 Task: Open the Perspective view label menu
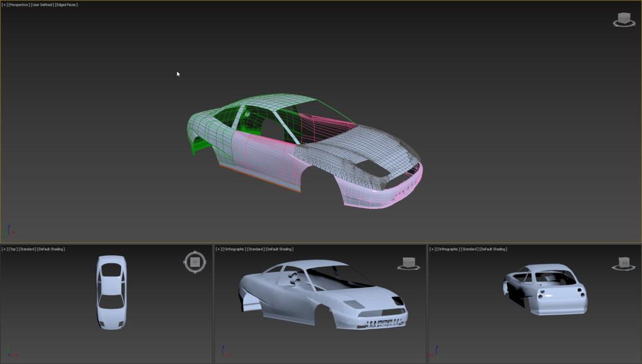click(19, 4)
